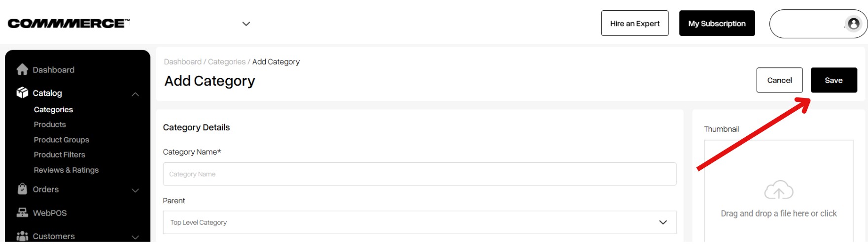This screenshot has height=248, width=868.
Task: Expand the Orders menu chevron
Action: click(x=135, y=190)
